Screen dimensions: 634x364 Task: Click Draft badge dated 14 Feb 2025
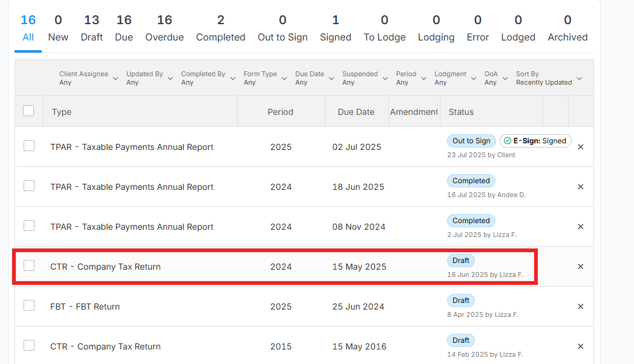461,340
